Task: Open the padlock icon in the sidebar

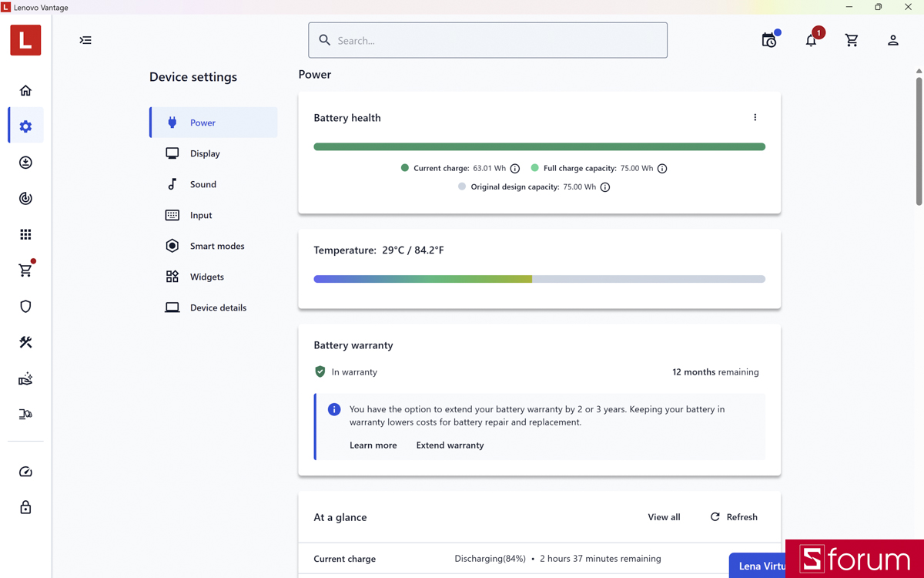Action: (x=25, y=507)
